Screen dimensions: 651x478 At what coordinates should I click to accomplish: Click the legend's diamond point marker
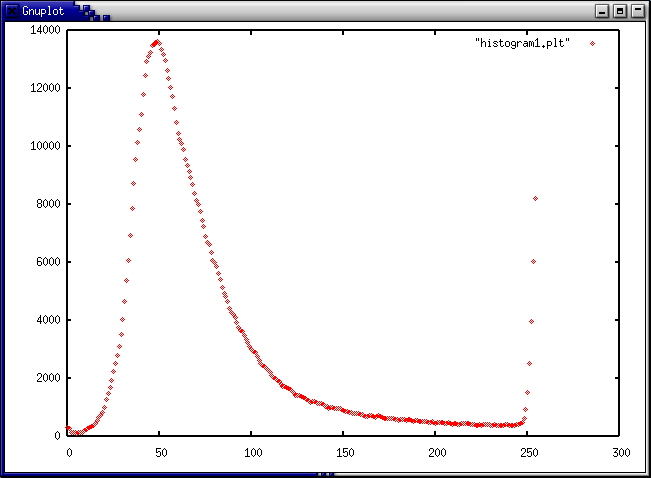(x=592, y=44)
